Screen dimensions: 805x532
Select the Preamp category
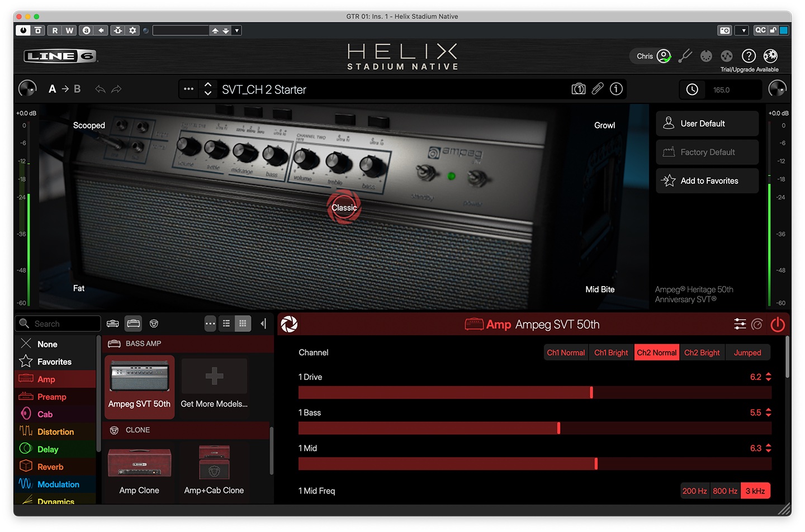55,397
